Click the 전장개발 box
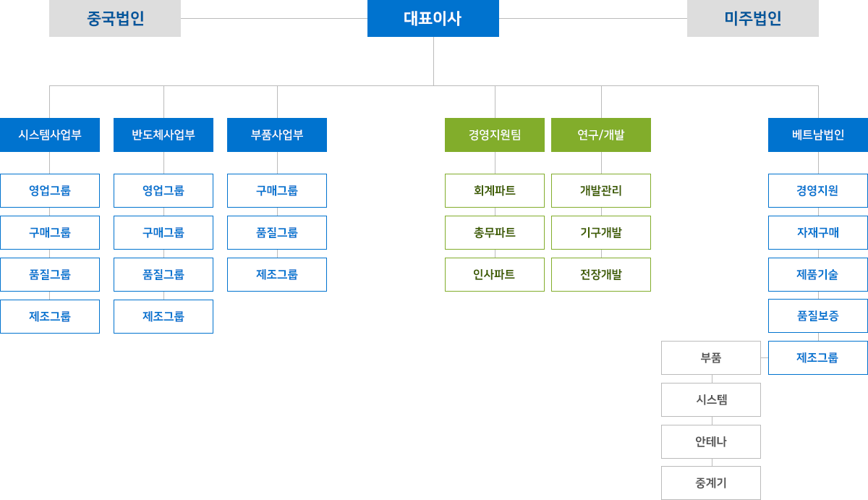Viewport: 868px width, 500px height. point(601,274)
